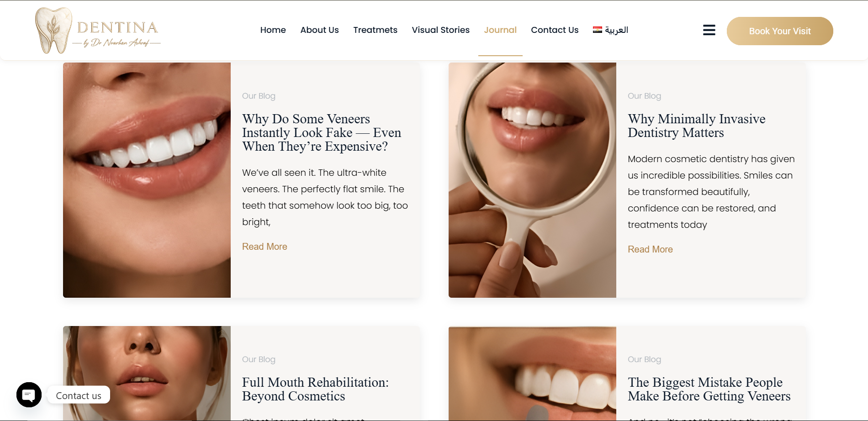Select the Journal menu item
The image size is (868, 421).
point(500,30)
